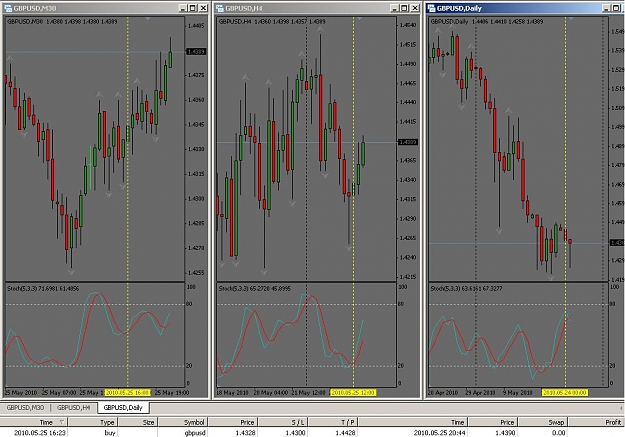Click the Stoch(5,3,3) 65.2720 label in H4 chart

[x=255, y=288]
